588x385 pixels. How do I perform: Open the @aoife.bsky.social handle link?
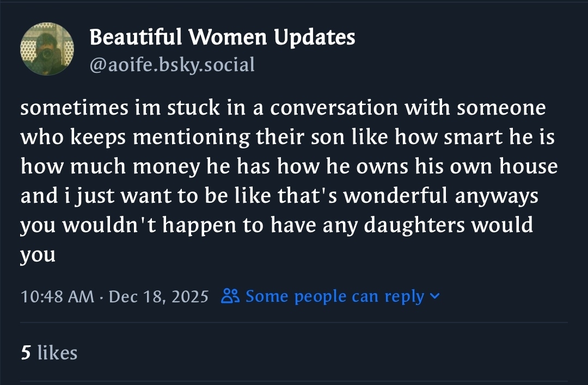[171, 65]
